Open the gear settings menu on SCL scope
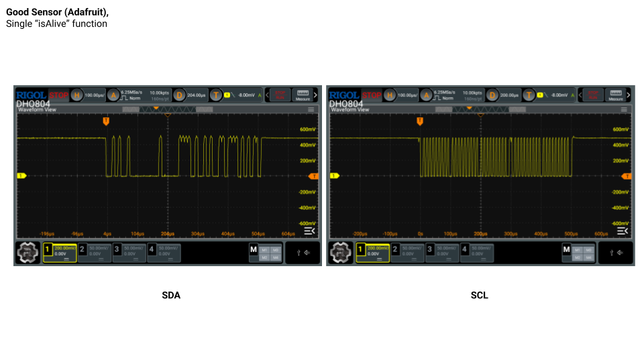Image resolution: width=644 pixels, height=362 pixels. 341,252
